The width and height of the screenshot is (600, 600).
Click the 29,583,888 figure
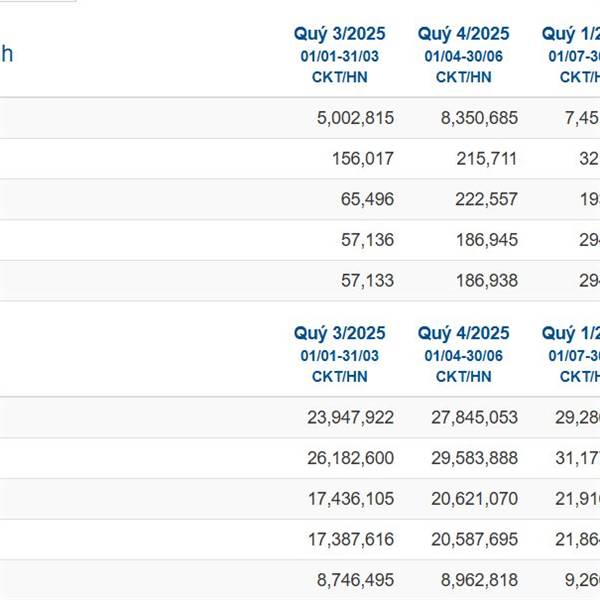coord(475,458)
